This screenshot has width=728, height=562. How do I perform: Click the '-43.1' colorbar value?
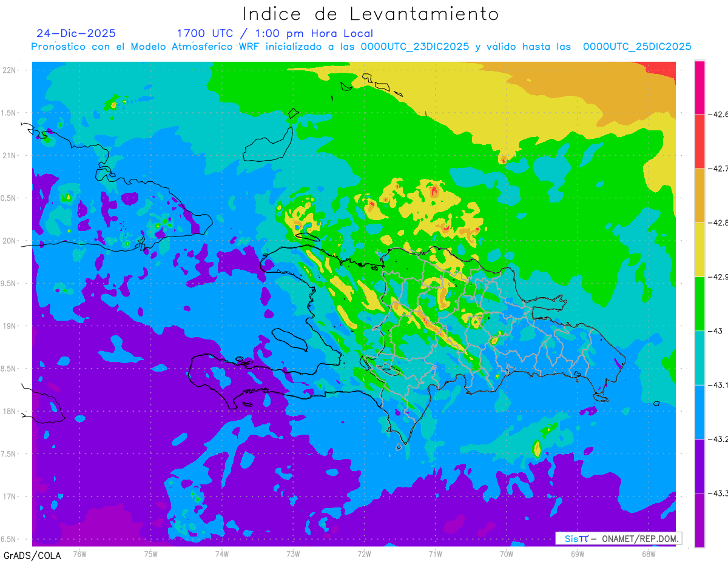point(718,385)
